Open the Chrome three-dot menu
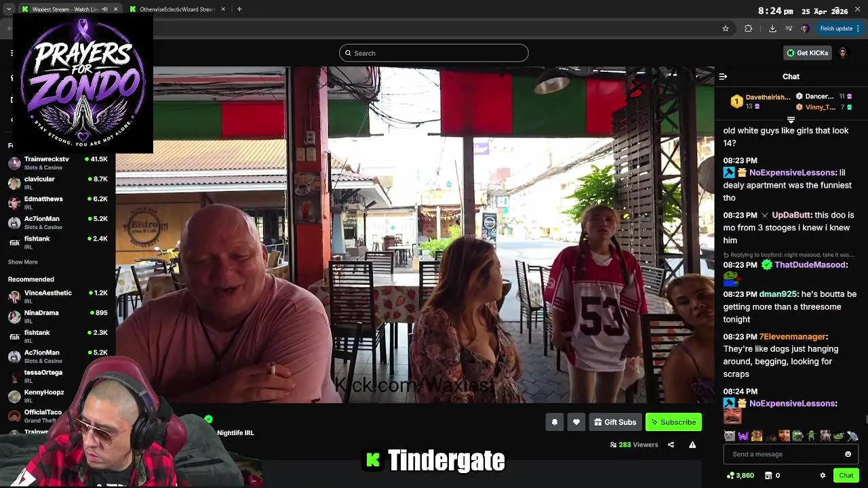Screen dimensions: 868x488 click(858, 28)
